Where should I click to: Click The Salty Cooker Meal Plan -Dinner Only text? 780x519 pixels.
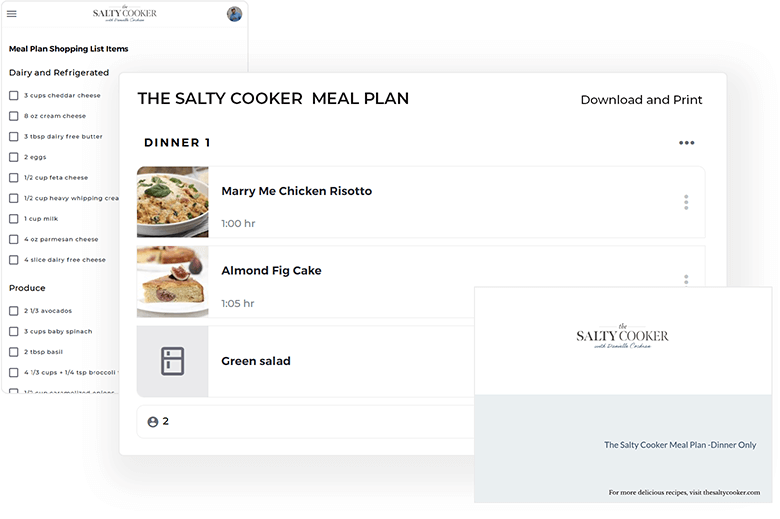pos(680,445)
